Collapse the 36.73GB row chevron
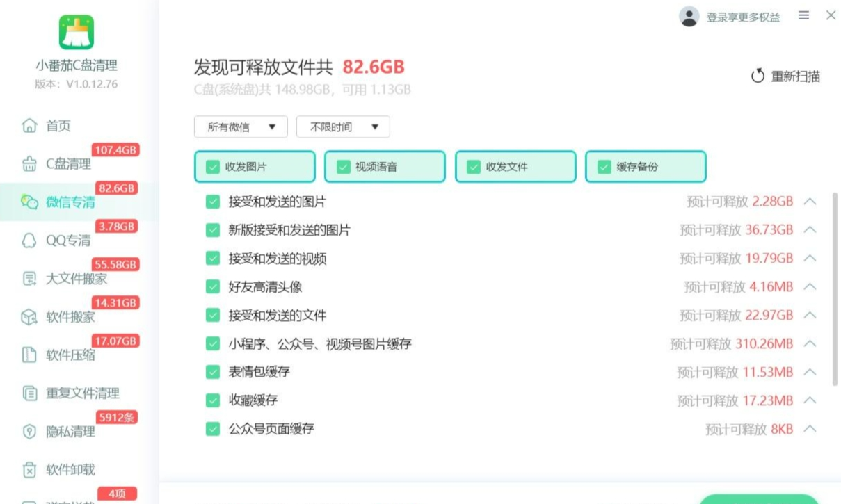 pyautogui.click(x=810, y=230)
